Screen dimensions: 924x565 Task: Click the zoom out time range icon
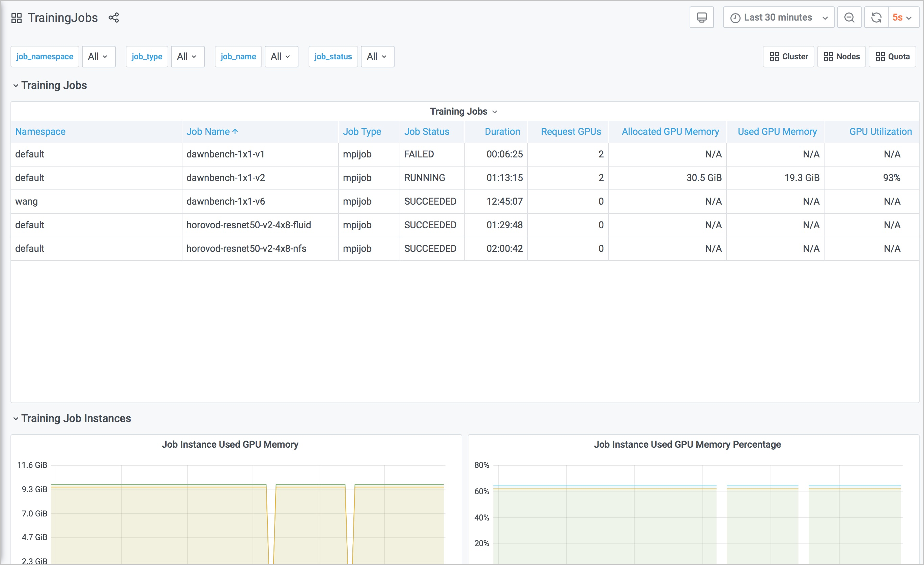click(x=849, y=18)
